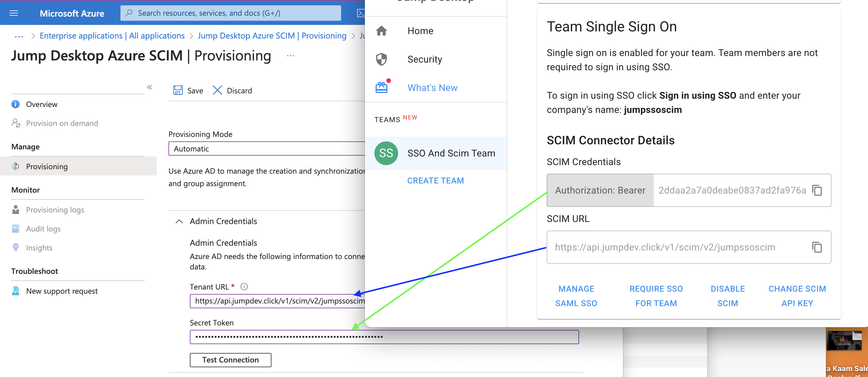
Task: Focus the Azure search resources field
Action: [231, 13]
